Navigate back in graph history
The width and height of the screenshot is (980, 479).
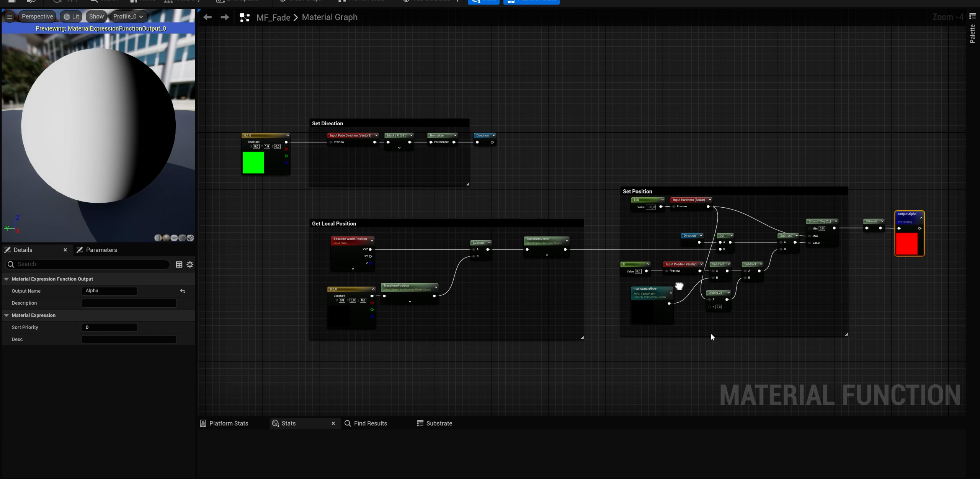point(207,17)
